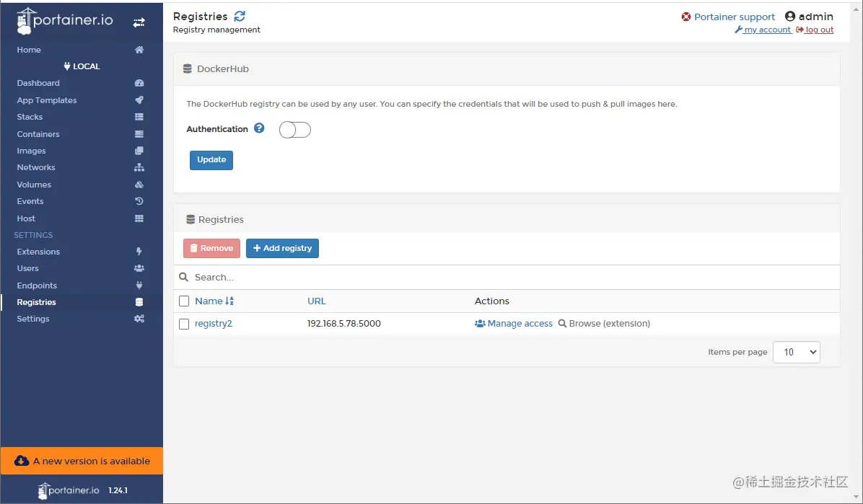Click the Dashboard gauge icon

[x=139, y=83]
